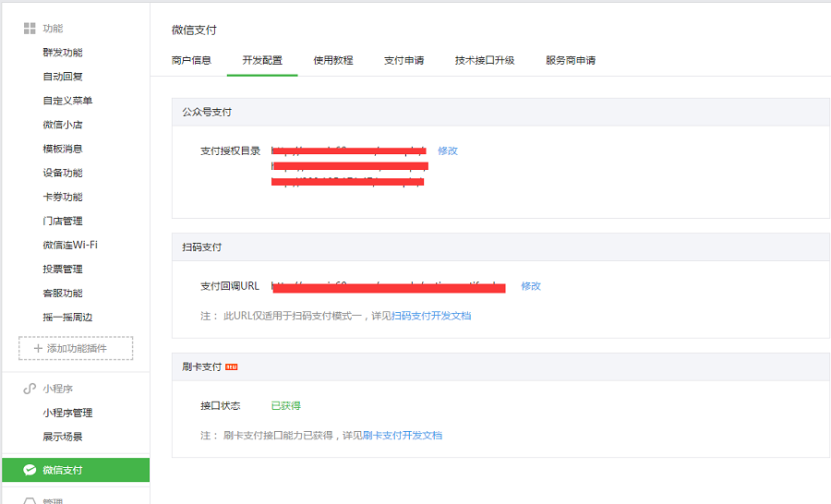Click the 功能 grid icon in sidebar
The image size is (831, 504).
pyautogui.click(x=30, y=28)
